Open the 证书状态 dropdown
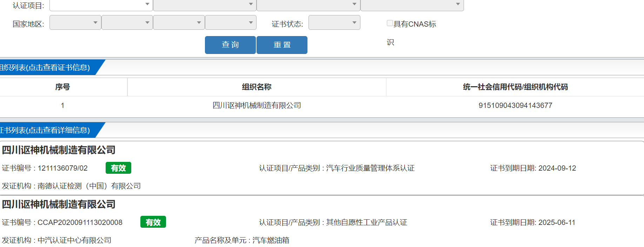 coord(334,22)
